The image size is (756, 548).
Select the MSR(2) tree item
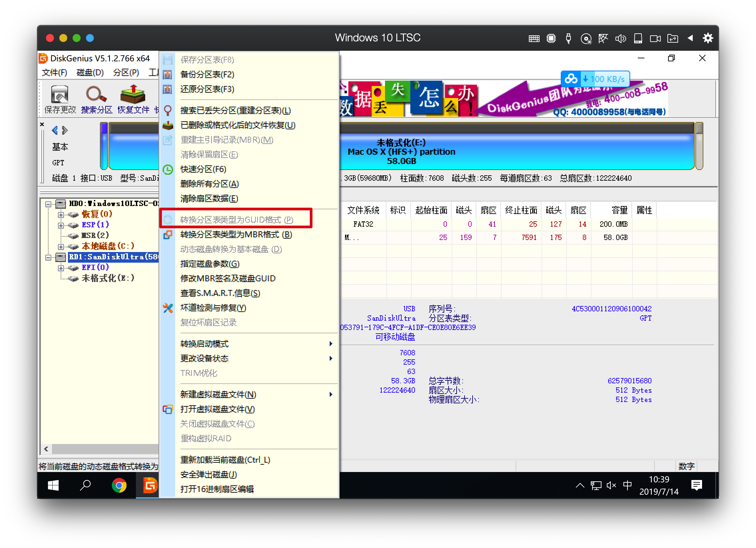coord(95,235)
